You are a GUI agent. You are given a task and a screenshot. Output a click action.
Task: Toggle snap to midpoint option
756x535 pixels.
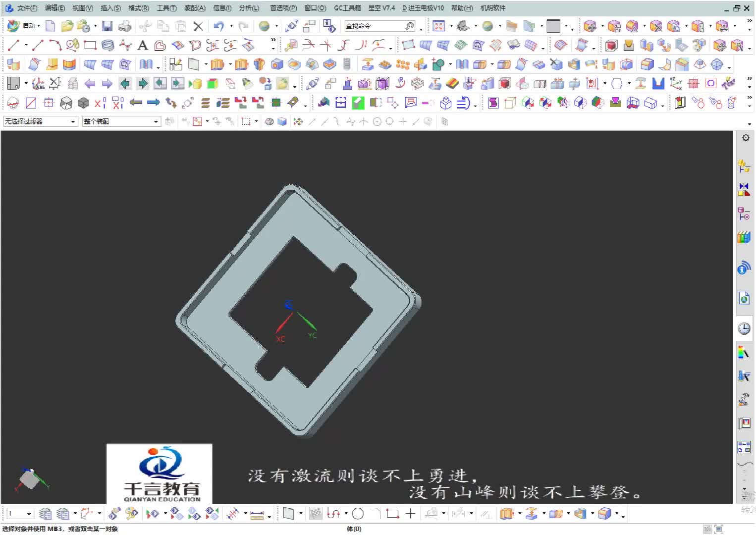point(324,121)
